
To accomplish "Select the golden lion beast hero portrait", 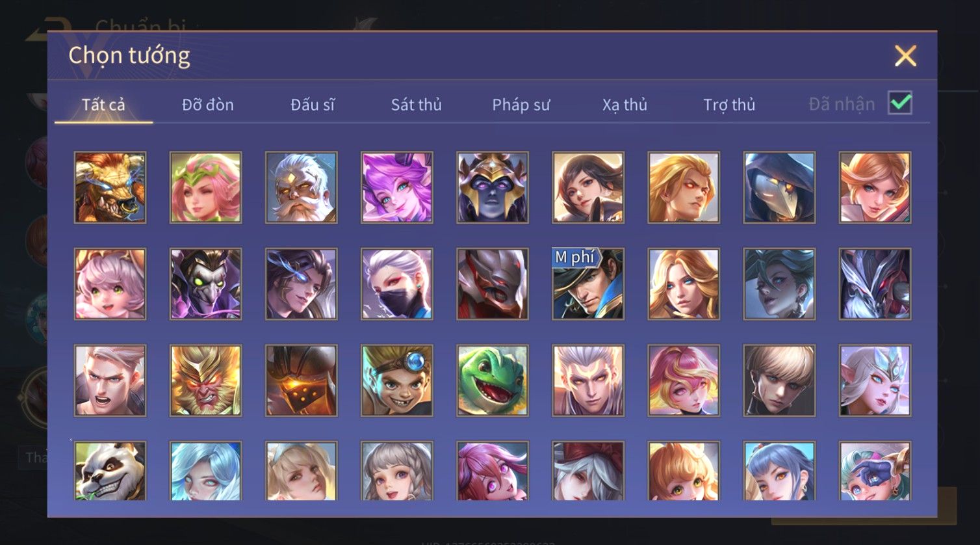I will click(110, 187).
